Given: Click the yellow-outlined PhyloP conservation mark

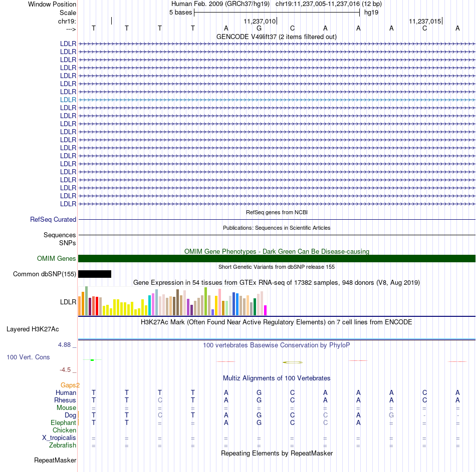Looking at the screenshot, I should [293, 362].
